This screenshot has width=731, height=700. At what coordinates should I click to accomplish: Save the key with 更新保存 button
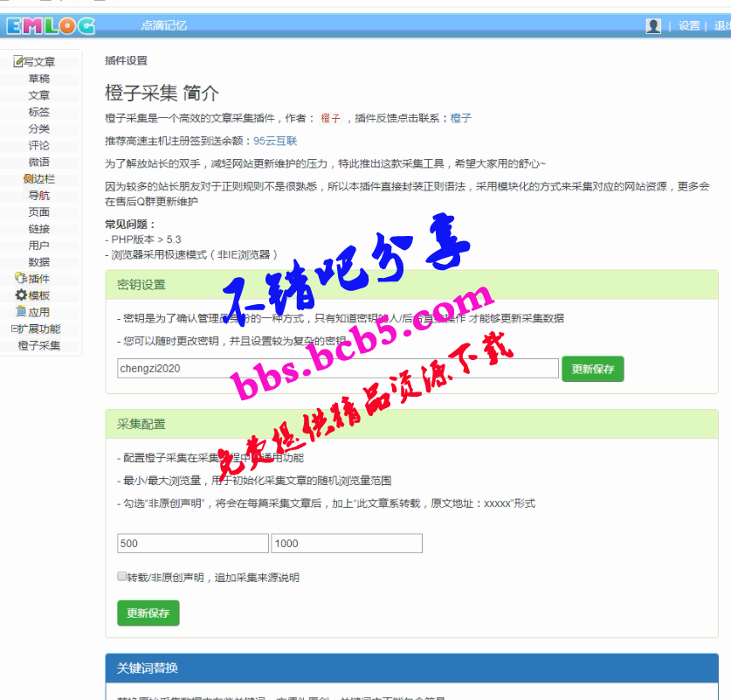point(592,369)
